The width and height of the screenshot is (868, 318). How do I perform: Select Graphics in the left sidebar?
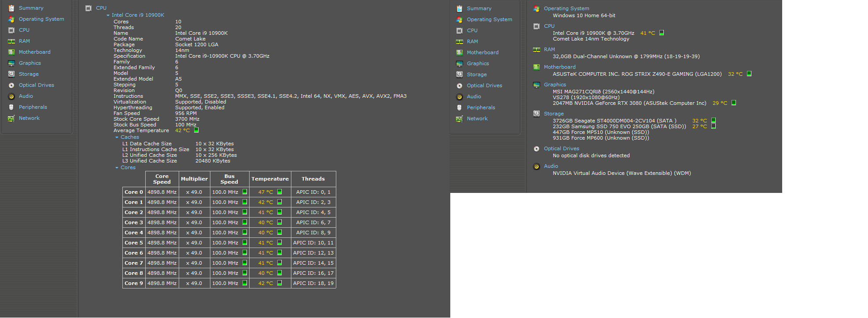30,63
